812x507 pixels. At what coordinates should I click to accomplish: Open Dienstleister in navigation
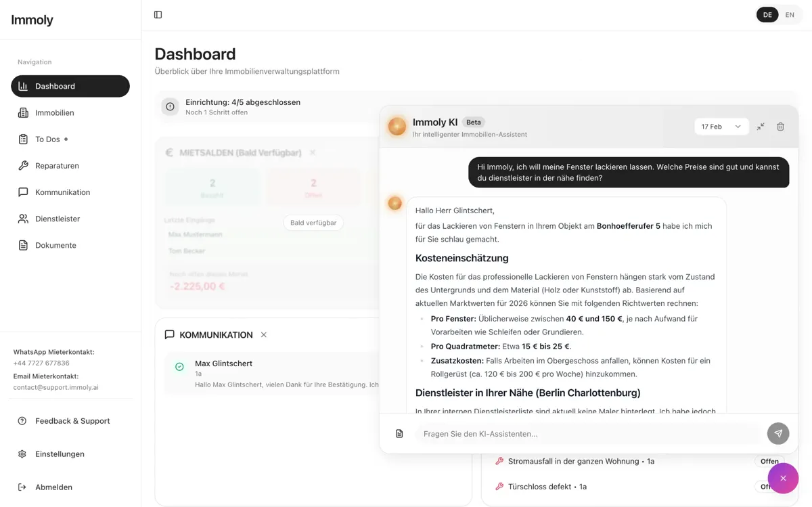[x=70, y=219]
